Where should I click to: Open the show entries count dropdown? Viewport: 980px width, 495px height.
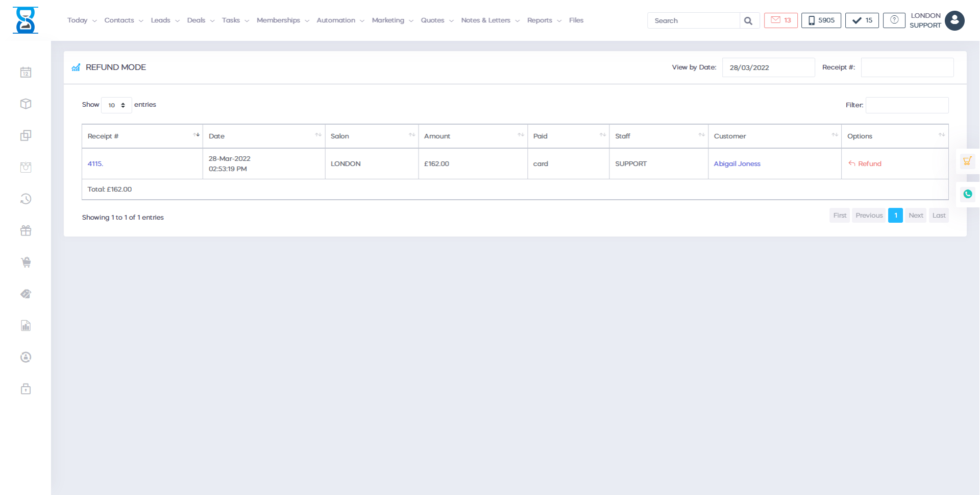(116, 105)
